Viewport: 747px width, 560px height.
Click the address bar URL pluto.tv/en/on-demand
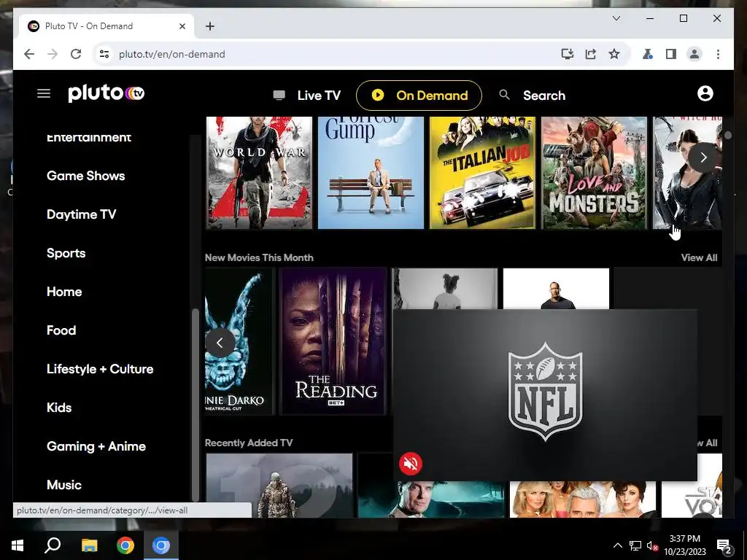click(x=172, y=54)
